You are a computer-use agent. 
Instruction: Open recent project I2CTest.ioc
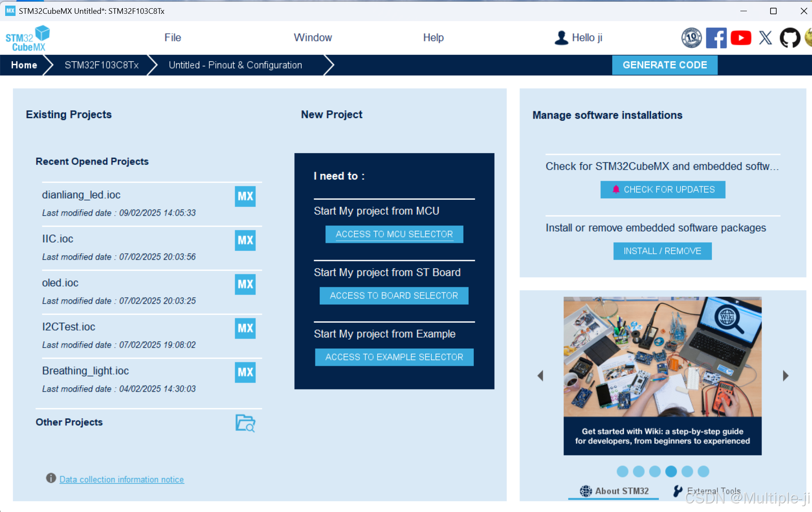pos(69,327)
